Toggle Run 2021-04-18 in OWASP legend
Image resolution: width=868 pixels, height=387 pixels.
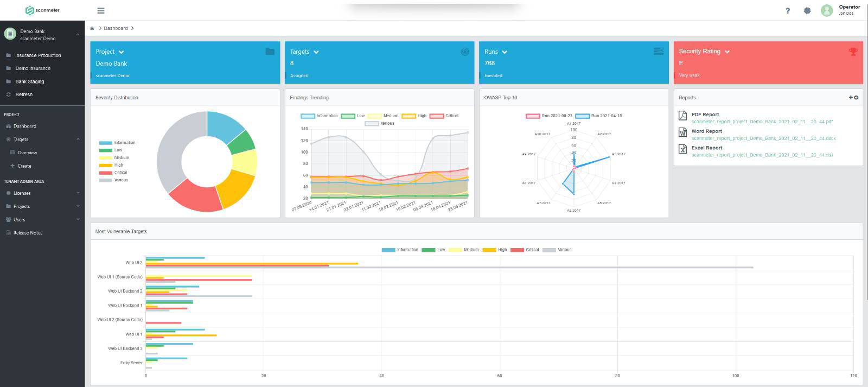(x=599, y=116)
